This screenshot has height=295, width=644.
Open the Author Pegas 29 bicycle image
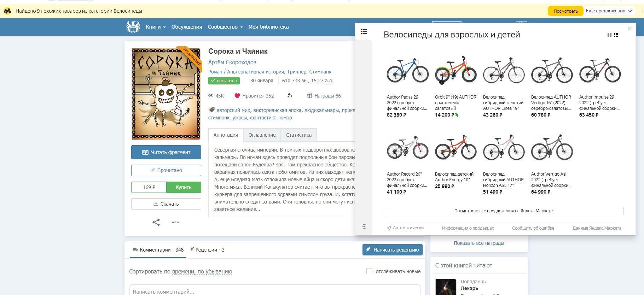408,70
